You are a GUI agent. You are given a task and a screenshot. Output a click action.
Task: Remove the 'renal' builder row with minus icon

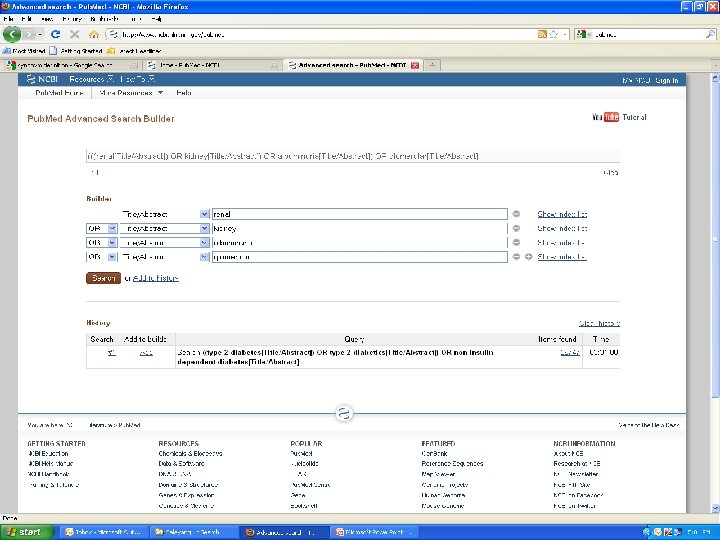pos(516,214)
